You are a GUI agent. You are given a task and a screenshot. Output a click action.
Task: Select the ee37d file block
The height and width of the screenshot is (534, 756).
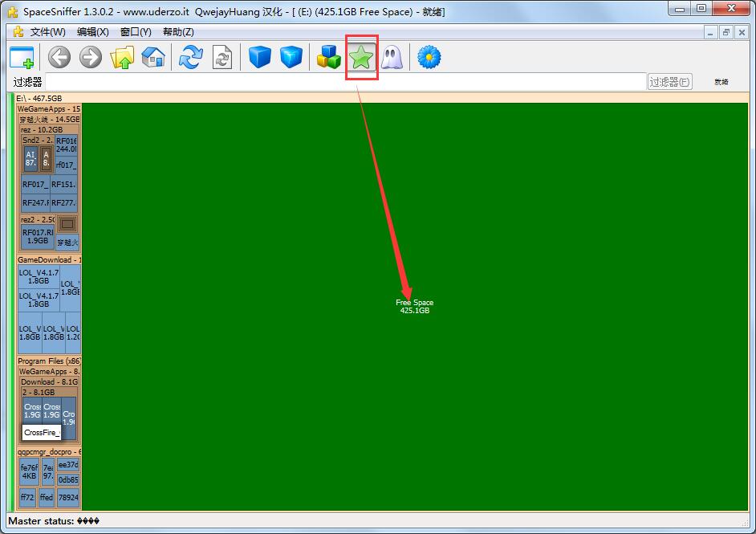point(68,464)
